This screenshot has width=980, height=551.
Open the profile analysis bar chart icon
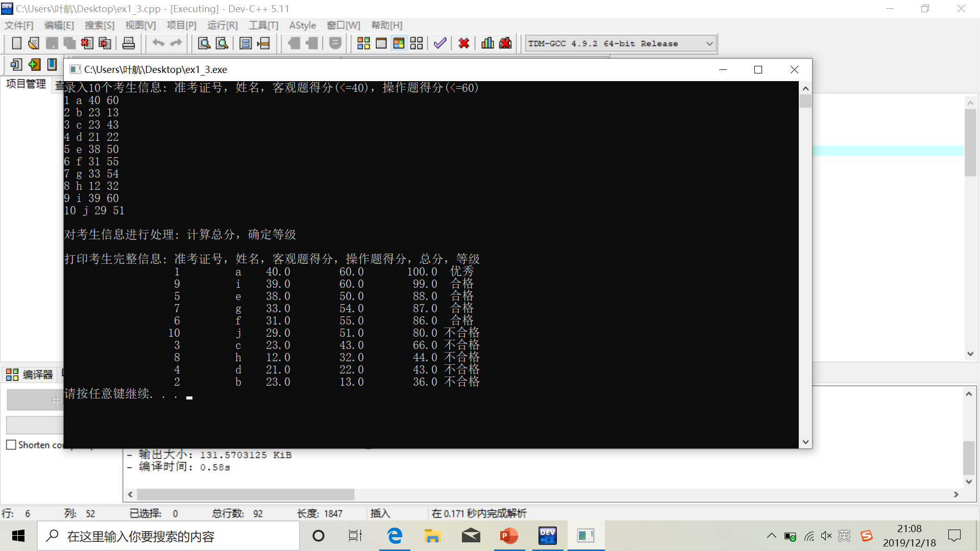(487, 43)
